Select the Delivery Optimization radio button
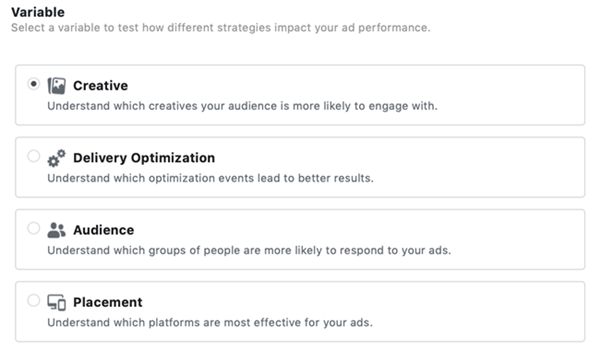Viewport: 600px width, 361px height. (x=34, y=156)
